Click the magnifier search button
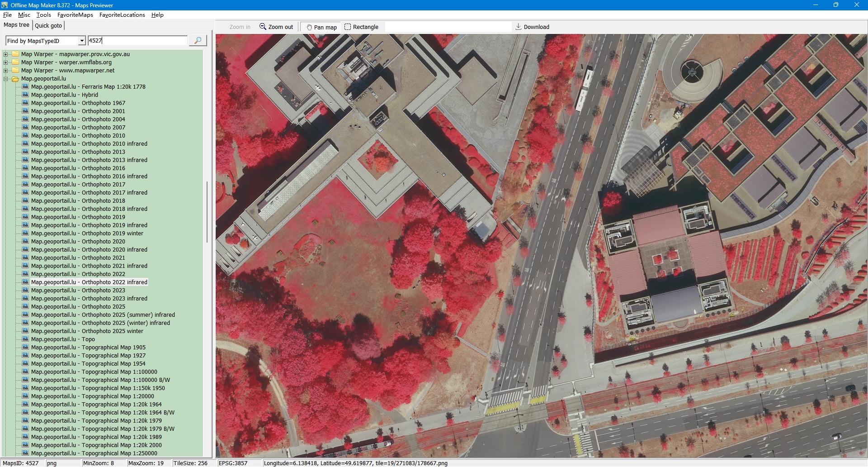Viewport: 868px width, 467px height. [x=198, y=41]
